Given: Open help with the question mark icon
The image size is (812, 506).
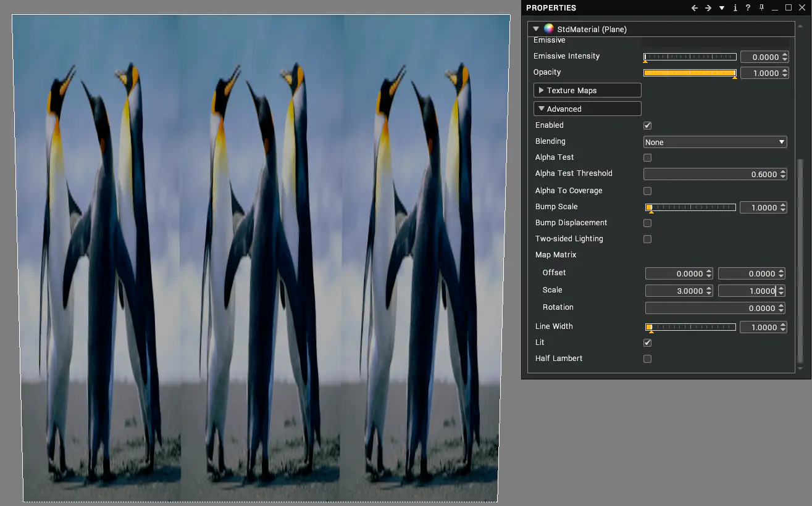Looking at the screenshot, I should [748, 8].
